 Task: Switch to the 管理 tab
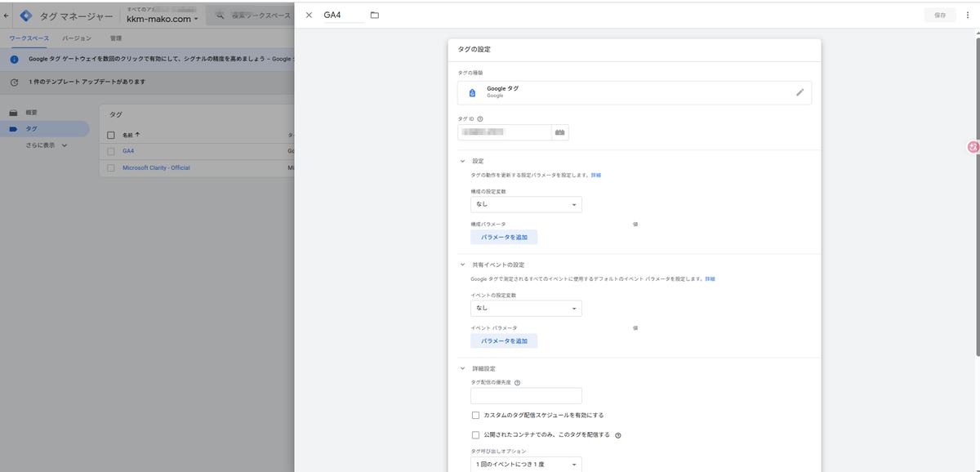(116, 38)
